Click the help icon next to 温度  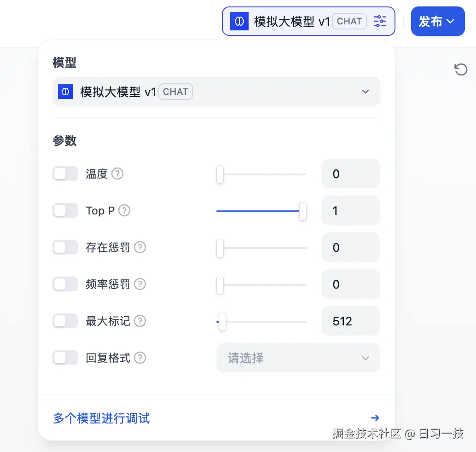[x=118, y=174]
